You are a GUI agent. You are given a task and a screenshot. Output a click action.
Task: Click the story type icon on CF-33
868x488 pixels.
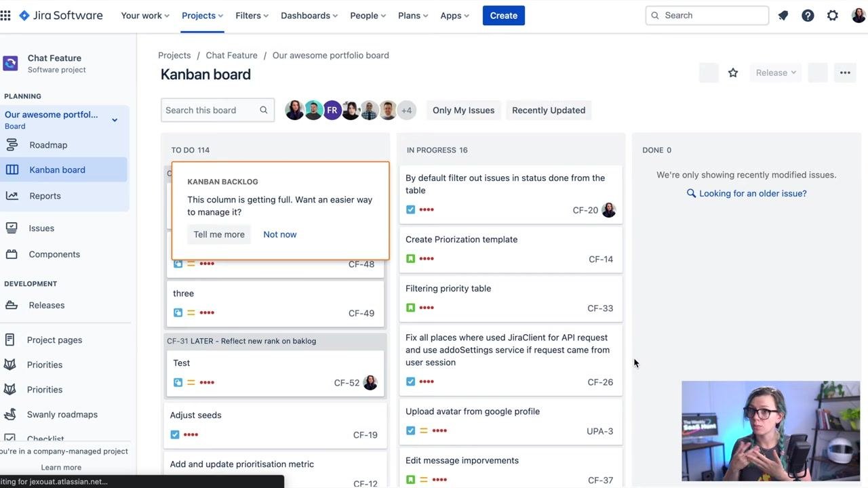click(410, 308)
